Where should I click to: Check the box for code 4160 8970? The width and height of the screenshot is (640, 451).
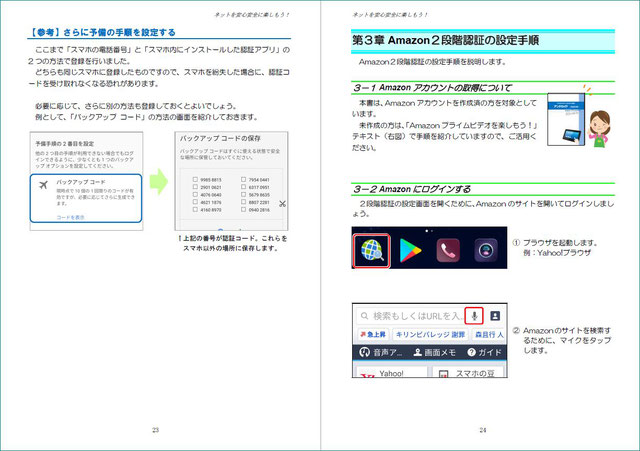coord(195,209)
